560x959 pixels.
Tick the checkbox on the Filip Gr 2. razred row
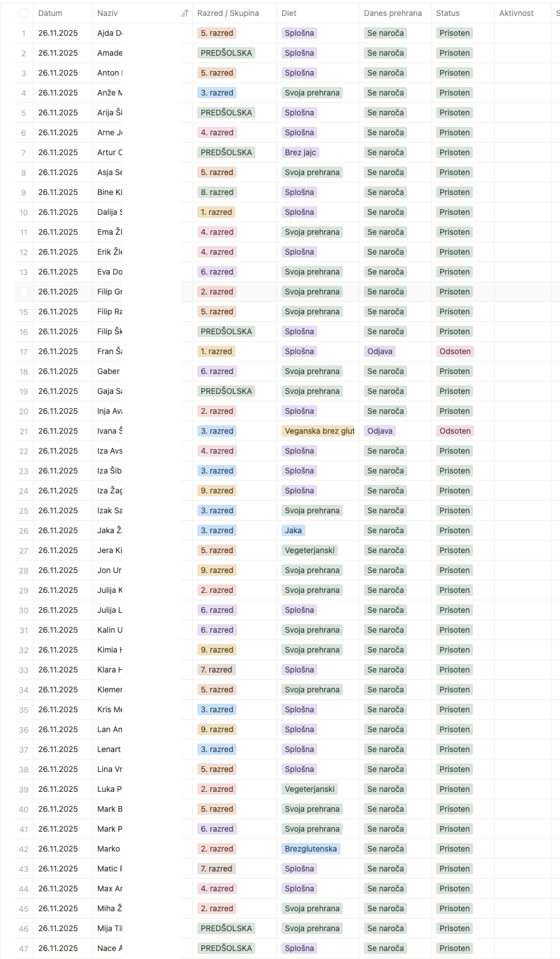[24, 292]
